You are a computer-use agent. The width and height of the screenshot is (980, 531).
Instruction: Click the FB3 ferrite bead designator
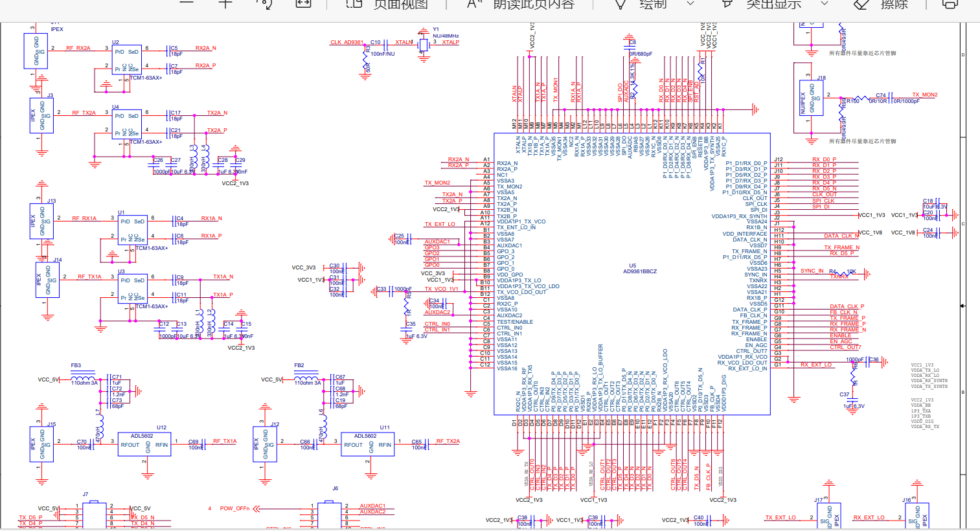coord(76,366)
